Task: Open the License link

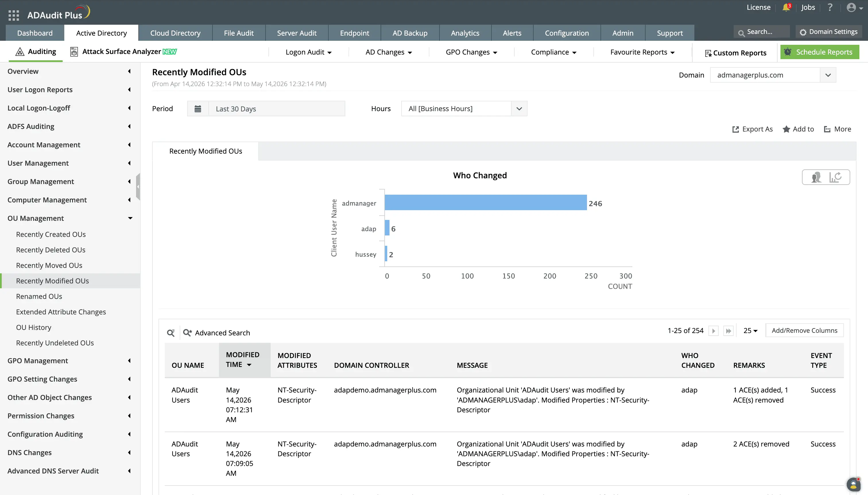Action: coord(759,7)
